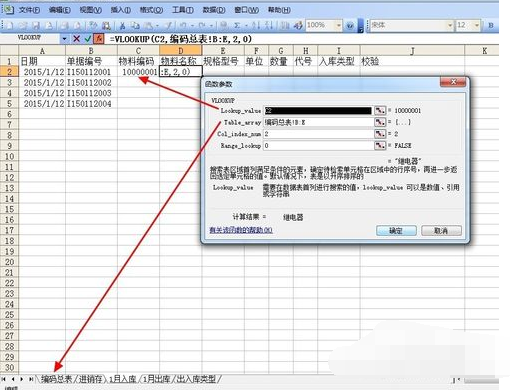This screenshot has height=391, width=515.
Task: Confirm formula with the green checkmark
Action: tap(88, 39)
